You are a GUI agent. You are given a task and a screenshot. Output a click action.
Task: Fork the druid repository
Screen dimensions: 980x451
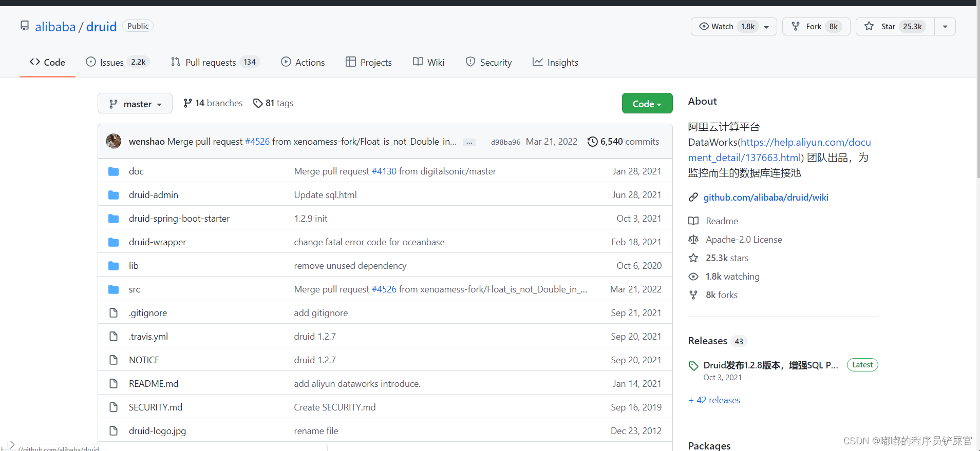(x=816, y=27)
